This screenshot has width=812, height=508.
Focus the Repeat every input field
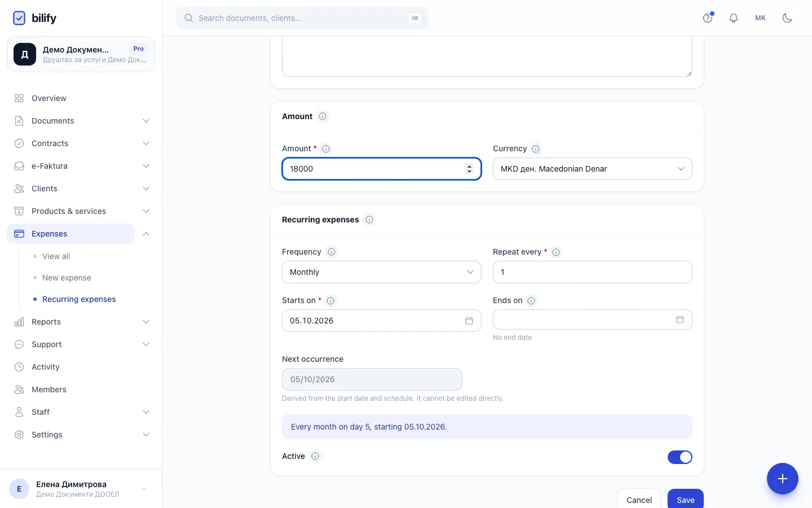(x=593, y=272)
